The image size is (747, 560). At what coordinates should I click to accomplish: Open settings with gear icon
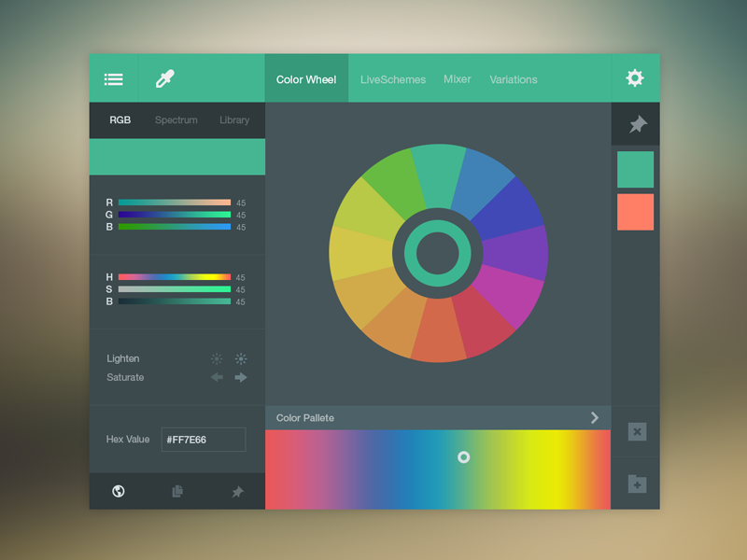click(635, 78)
